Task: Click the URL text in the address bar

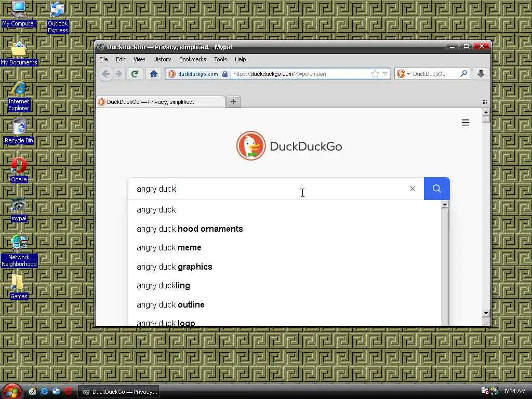Action: click(x=280, y=74)
